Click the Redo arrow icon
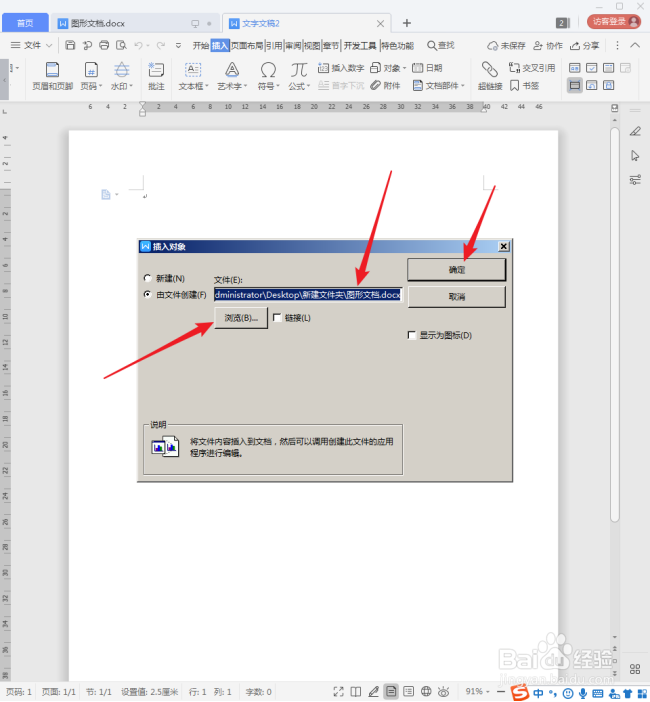The image size is (650, 702). [x=160, y=45]
